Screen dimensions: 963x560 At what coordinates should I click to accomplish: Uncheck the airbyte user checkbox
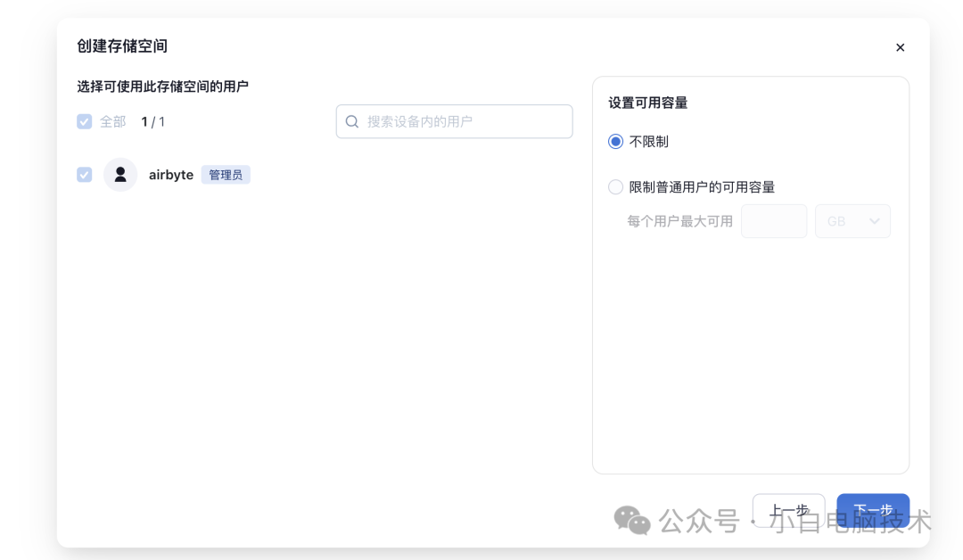click(84, 174)
